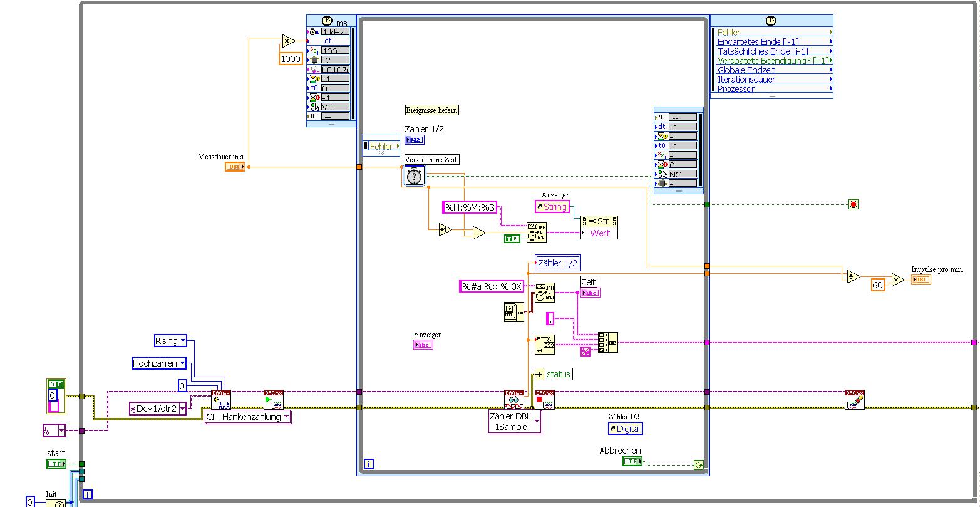Click the NC value in the right data node
980x507 pixels.
(682, 174)
